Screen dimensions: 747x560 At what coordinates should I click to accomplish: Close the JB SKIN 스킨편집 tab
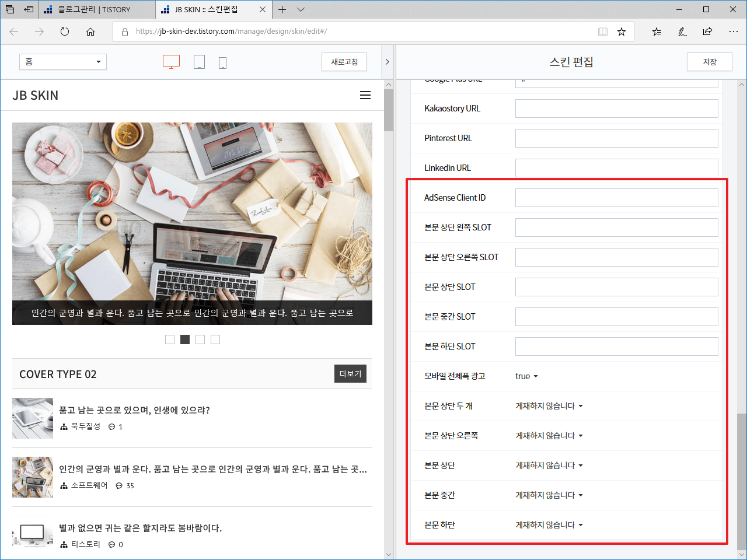[263, 9]
